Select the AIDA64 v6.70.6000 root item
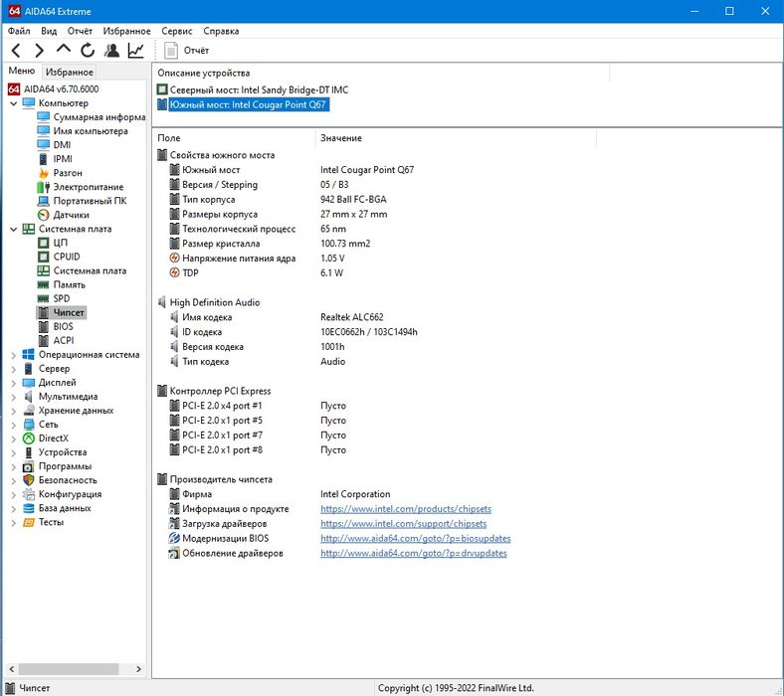 (x=61, y=88)
